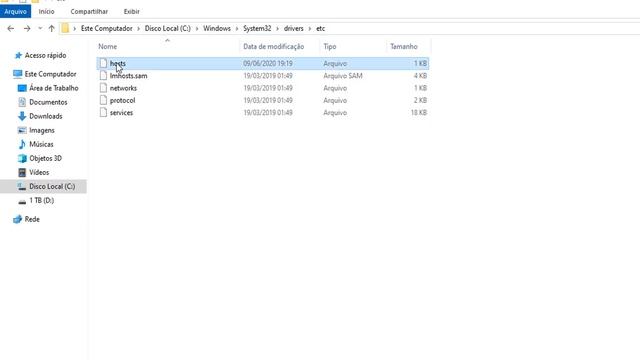
Task: Click the computer icon beside Este Computador
Action: coord(18,74)
